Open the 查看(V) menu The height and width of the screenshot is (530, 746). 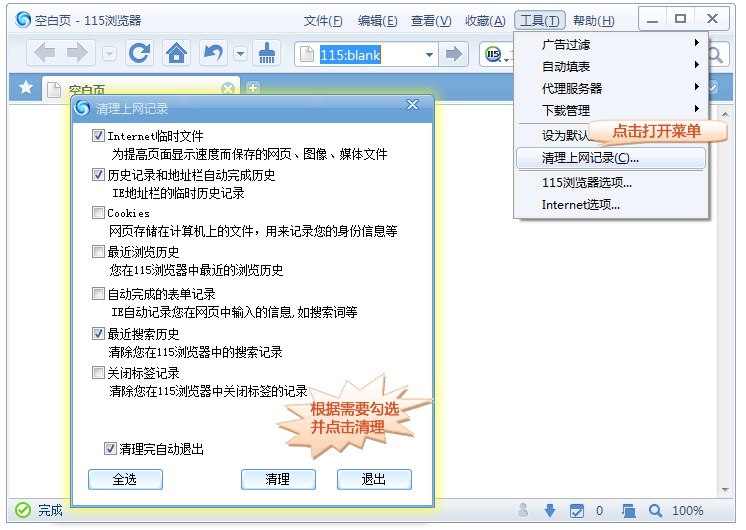click(x=431, y=20)
